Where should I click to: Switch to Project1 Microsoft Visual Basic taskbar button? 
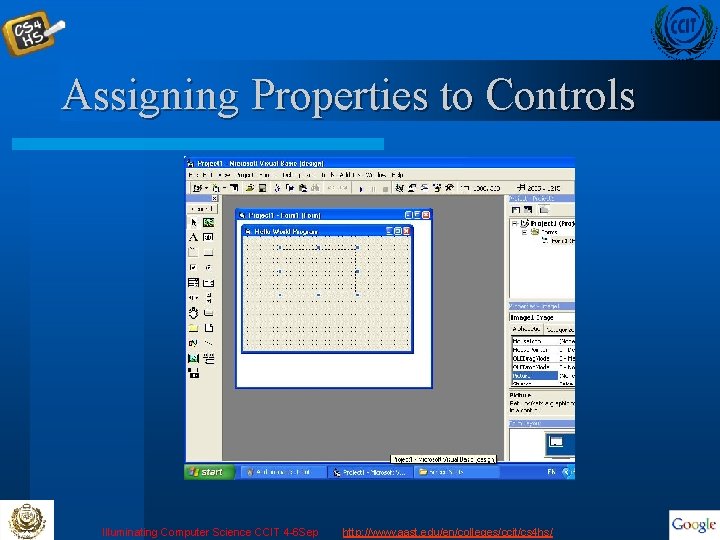click(370, 472)
